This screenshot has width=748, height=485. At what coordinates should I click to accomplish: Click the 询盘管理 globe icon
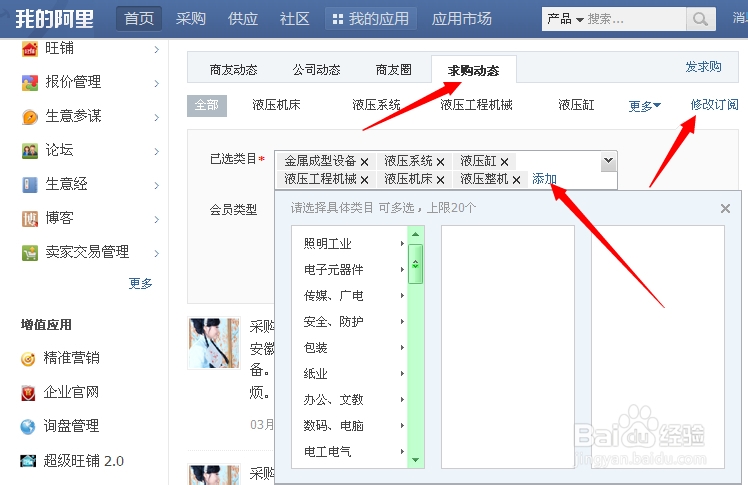click(x=28, y=426)
